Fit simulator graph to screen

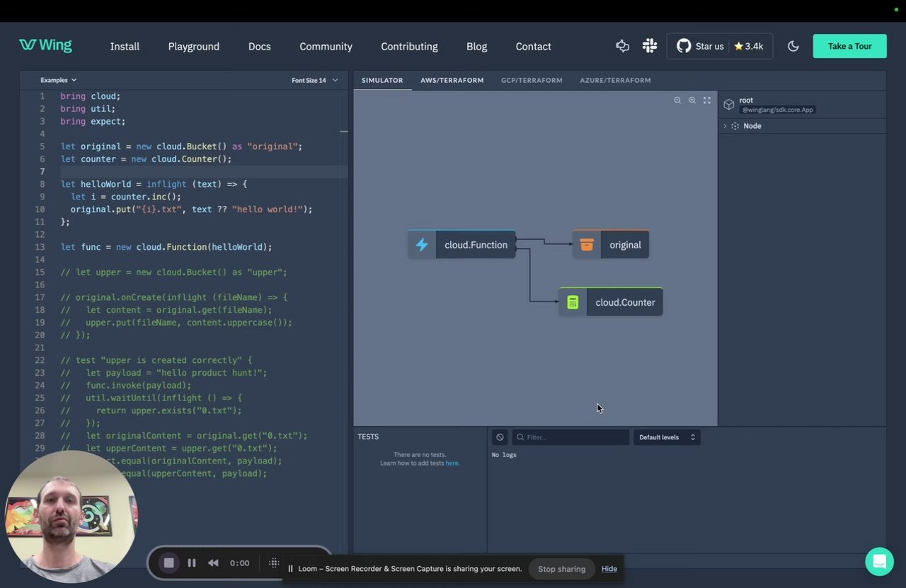(707, 100)
